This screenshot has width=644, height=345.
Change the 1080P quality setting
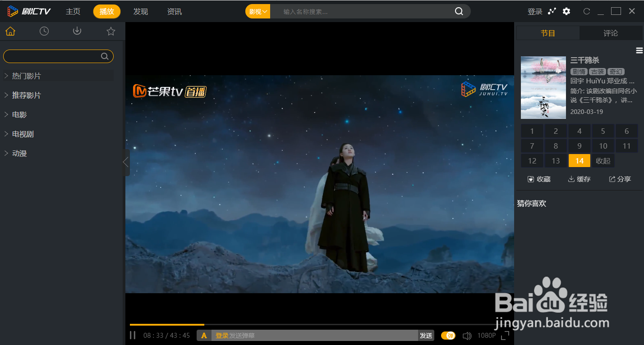click(487, 336)
